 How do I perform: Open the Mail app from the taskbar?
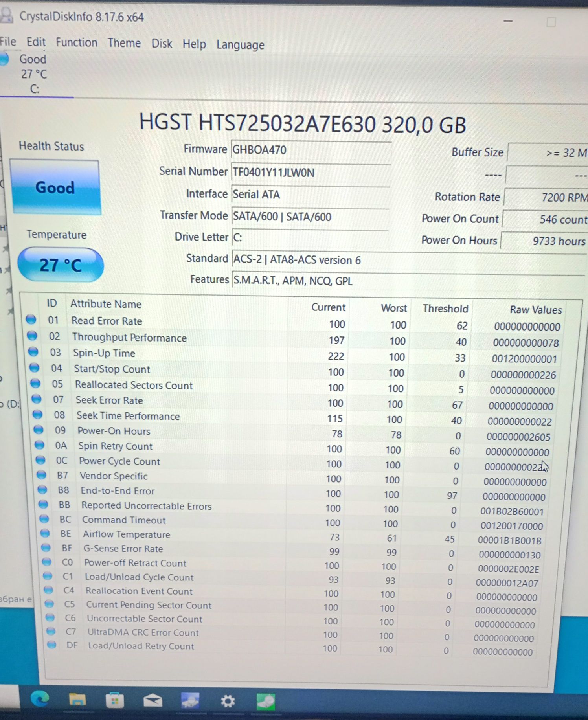point(153,700)
